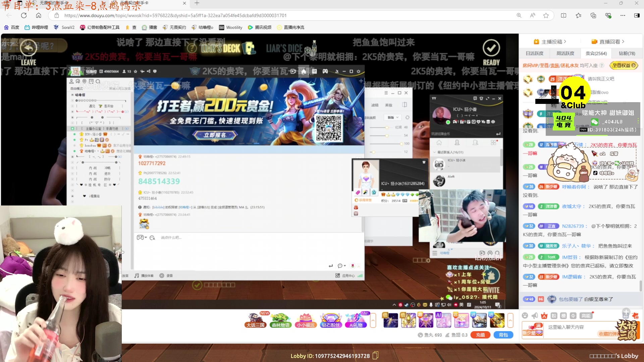Switch to the 贵宾(2564) tab

[x=596, y=53]
